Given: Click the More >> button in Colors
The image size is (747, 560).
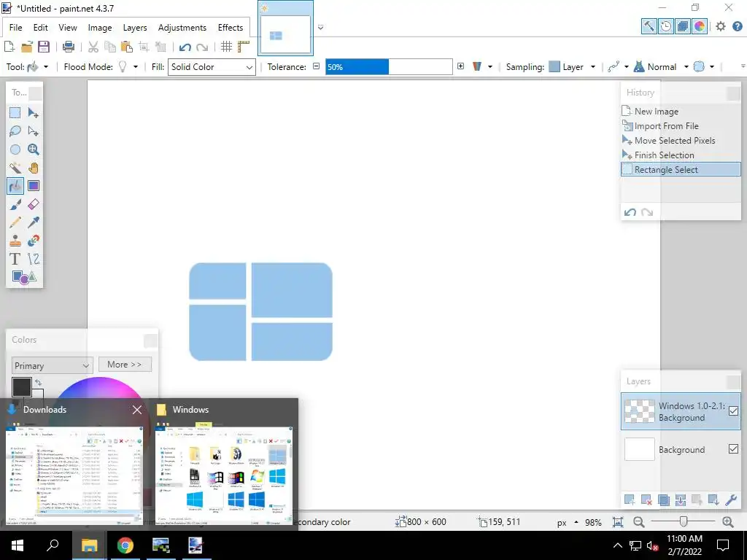Looking at the screenshot, I should pyautogui.click(x=125, y=365).
